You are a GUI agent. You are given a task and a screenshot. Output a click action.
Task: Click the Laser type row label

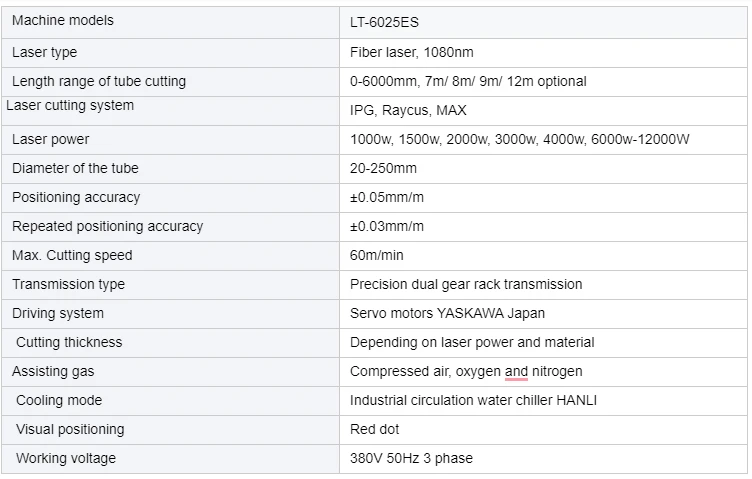[44, 52]
